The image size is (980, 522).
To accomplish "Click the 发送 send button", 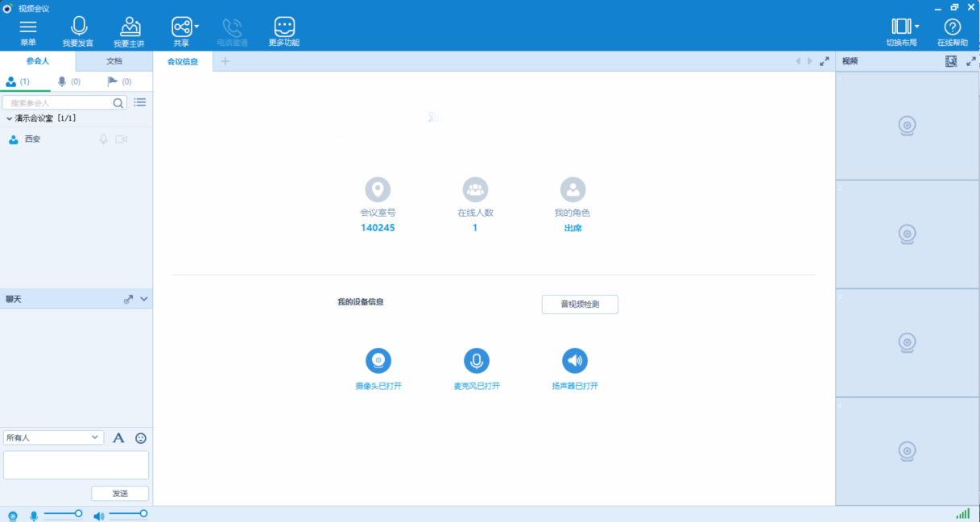I will coord(120,493).
